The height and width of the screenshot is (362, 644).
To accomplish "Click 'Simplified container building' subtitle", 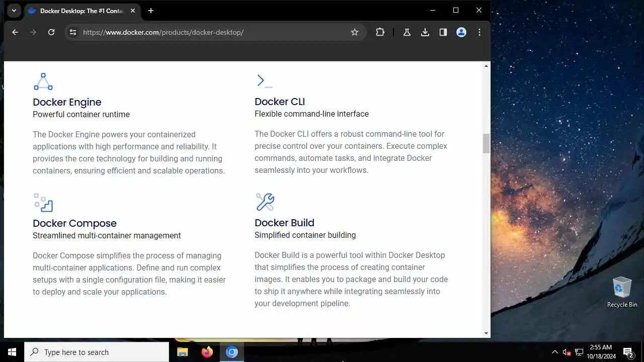I will tap(305, 235).
